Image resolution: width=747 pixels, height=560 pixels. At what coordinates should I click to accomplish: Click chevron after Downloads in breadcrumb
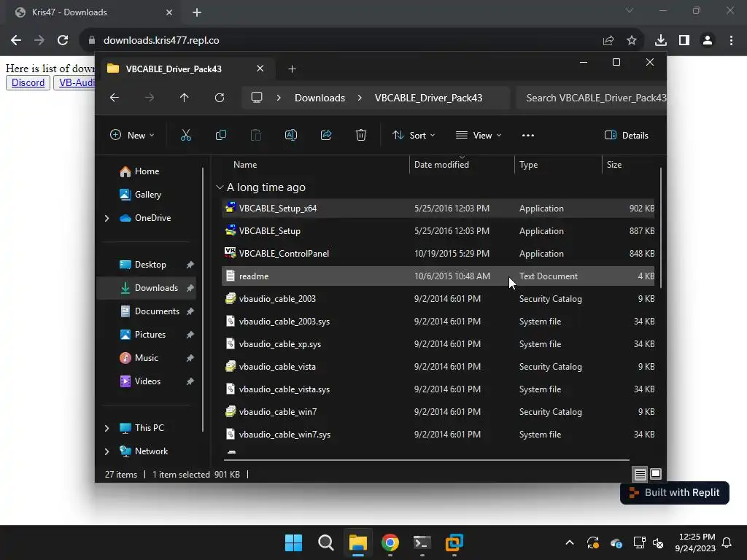coord(360,98)
